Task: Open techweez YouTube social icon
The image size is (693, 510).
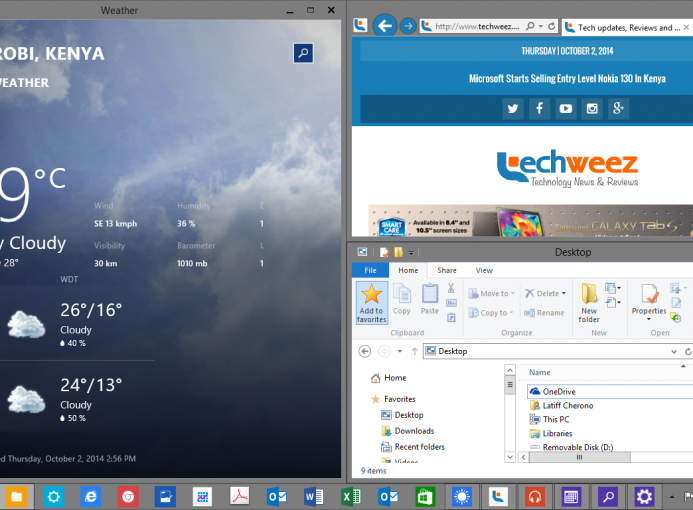Action: (566, 108)
